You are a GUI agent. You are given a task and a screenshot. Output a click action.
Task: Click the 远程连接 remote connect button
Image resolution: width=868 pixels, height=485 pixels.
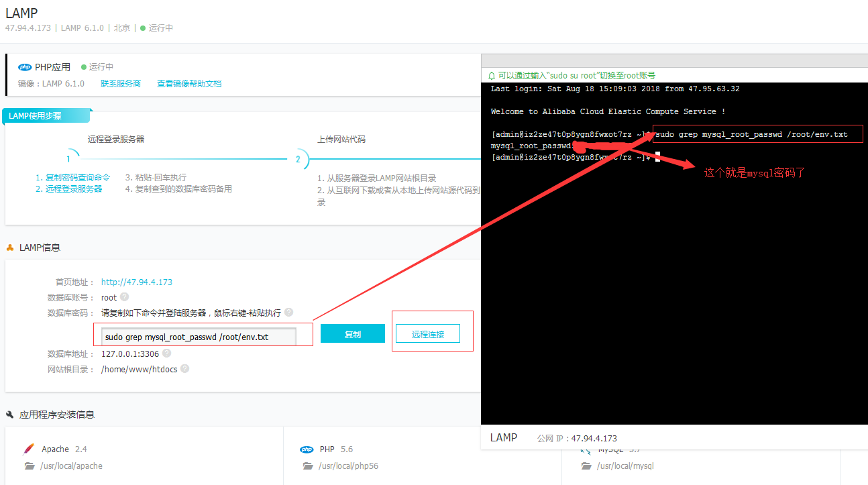click(x=428, y=333)
